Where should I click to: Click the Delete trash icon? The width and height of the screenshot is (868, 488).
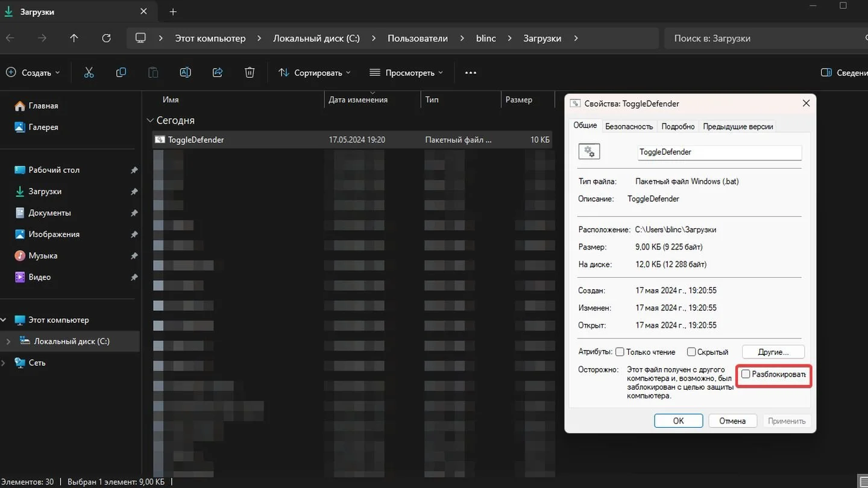[x=250, y=72]
